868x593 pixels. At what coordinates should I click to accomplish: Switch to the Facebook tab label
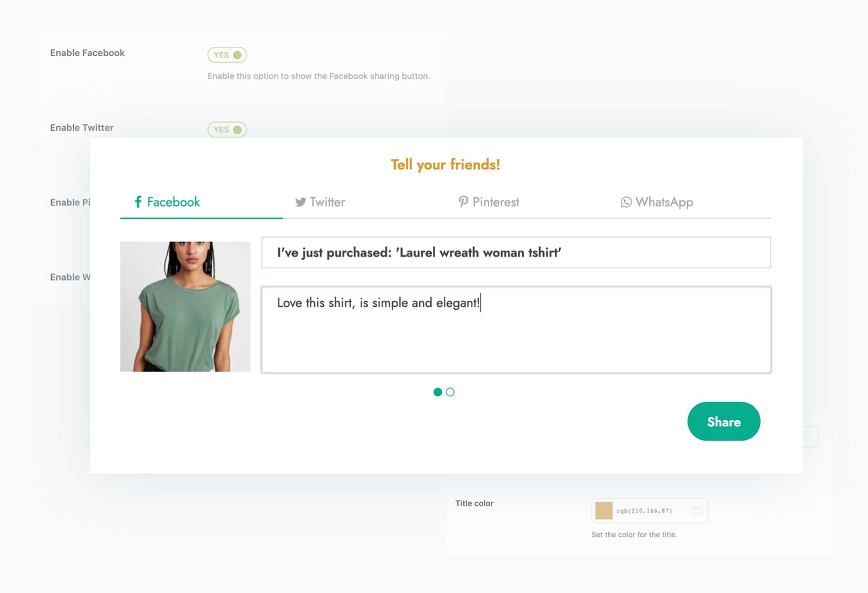click(x=173, y=202)
